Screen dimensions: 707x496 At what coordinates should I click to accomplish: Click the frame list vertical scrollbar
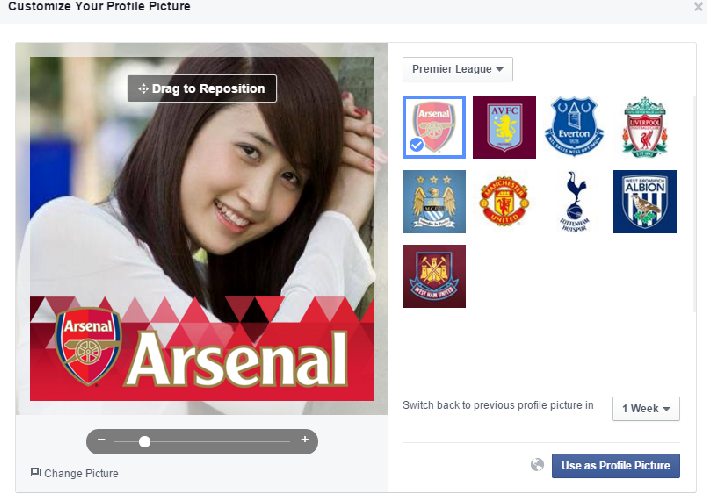point(695,203)
